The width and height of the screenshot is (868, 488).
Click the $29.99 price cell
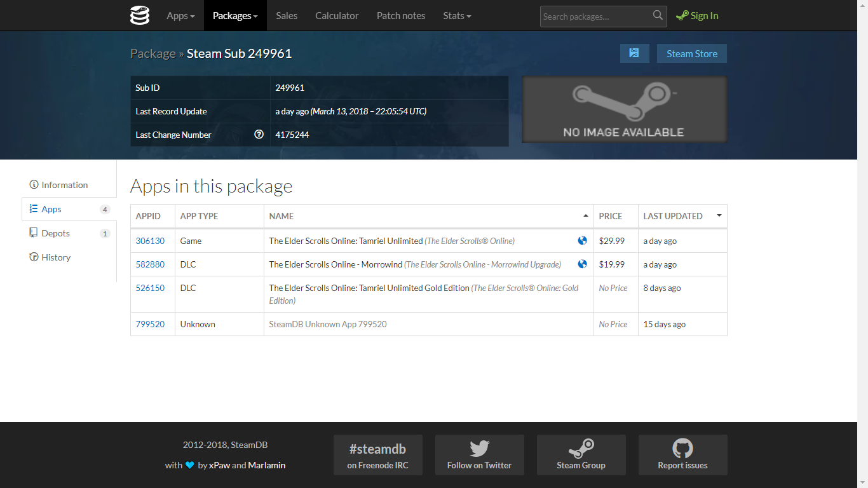tap(616, 241)
